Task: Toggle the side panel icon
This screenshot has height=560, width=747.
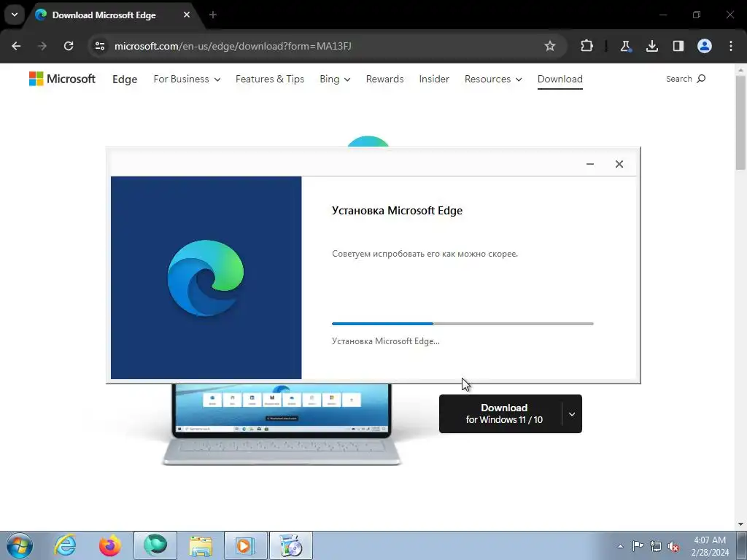Action: coord(678,46)
